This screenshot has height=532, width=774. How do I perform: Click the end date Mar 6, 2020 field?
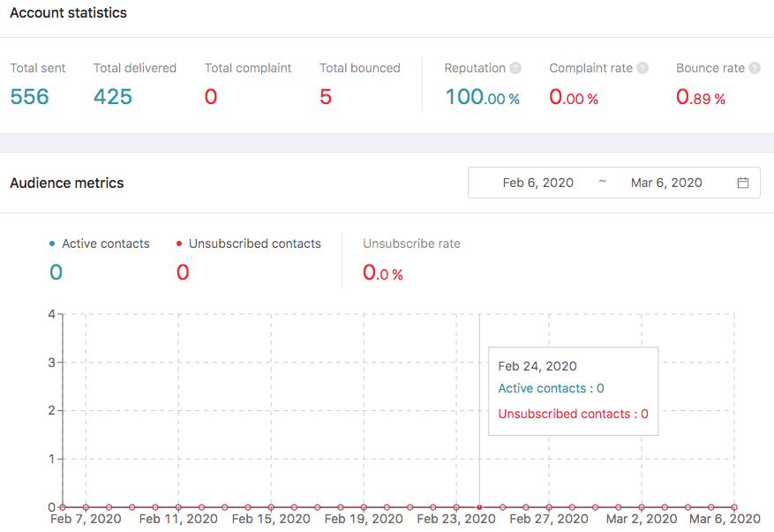(666, 183)
